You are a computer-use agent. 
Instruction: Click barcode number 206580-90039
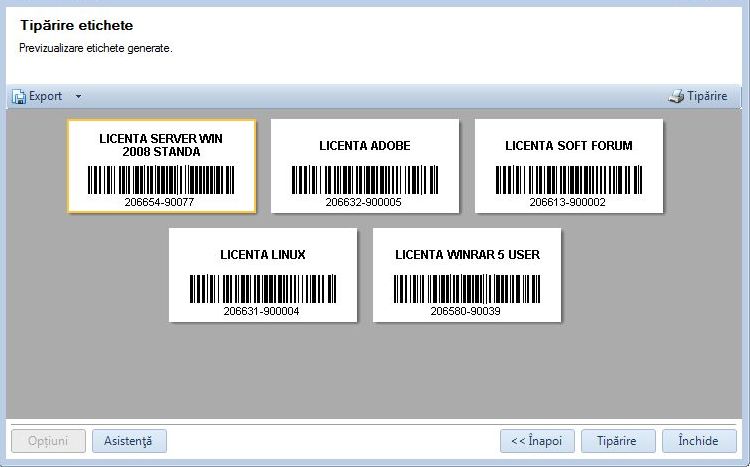[x=465, y=311]
